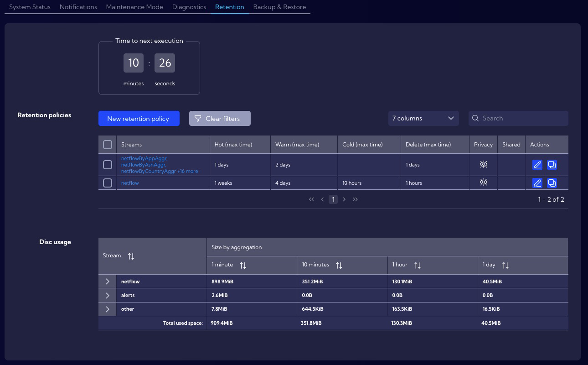The height and width of the screenshot is (365, 588).
Task: Open the 7 columns dropdown
Action: 423,118
